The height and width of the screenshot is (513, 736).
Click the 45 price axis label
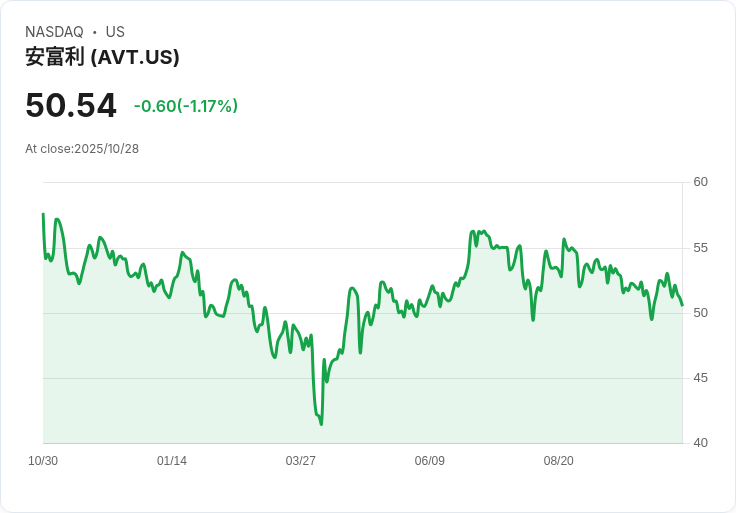click(700, 378)
